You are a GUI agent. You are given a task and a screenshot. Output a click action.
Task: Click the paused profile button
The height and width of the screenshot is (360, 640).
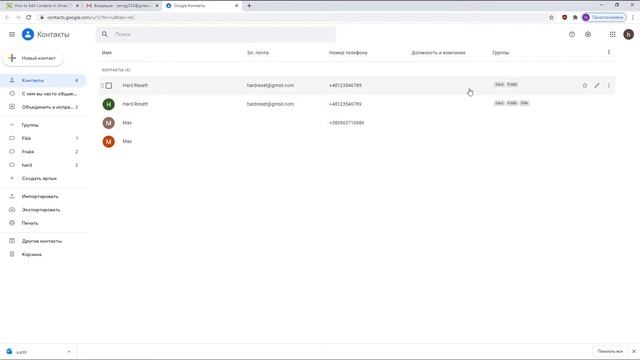[x=604, y=18]
